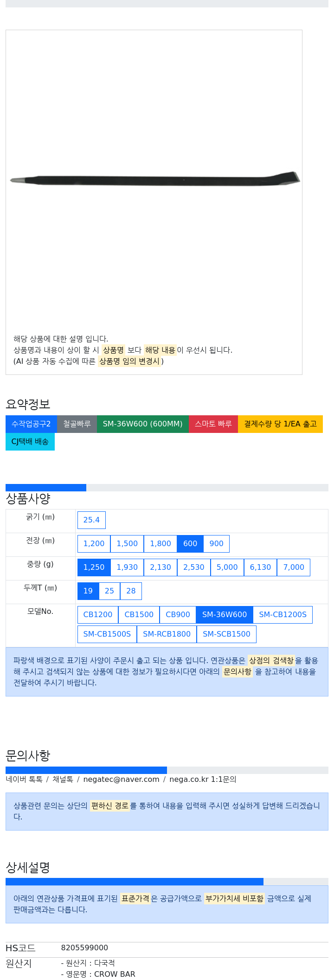
Task: Pick model SM-RCB1800
Action: pyautogui.click(x=167, y=634)
